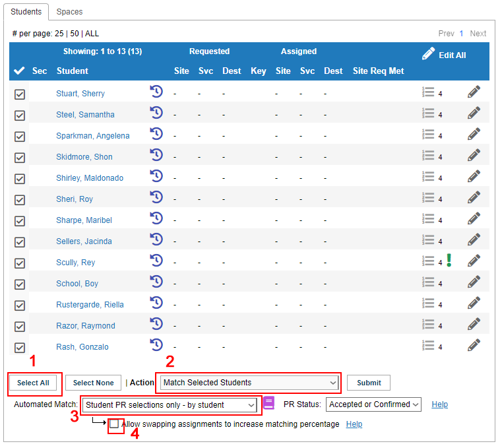The image size is (500, 448).
Task: Open history for Rash, Gonzalo
Action: click(x=156, y=344)
